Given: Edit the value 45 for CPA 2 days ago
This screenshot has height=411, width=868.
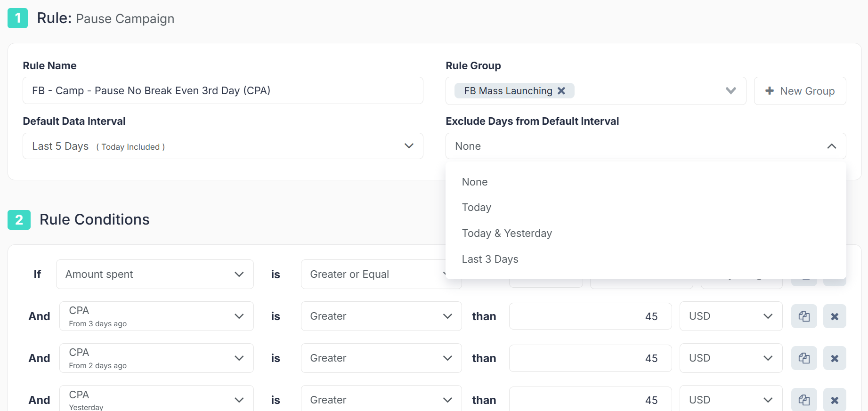Looking at the screenshot, I should click(590, 358).
